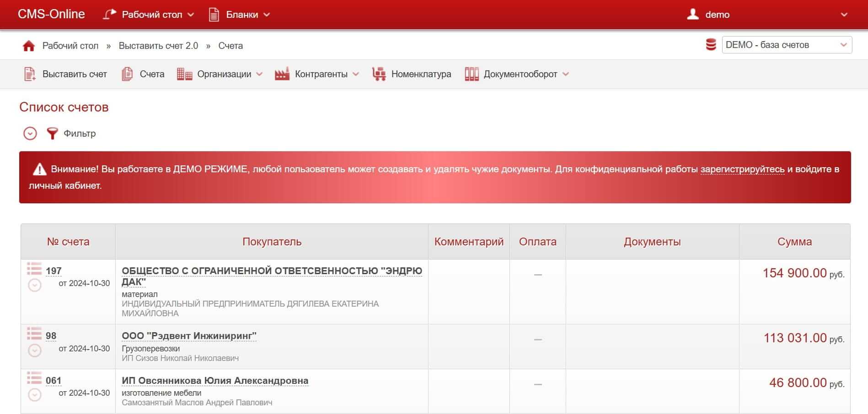Click the CMS-Online logo

(x=51, y=14)
